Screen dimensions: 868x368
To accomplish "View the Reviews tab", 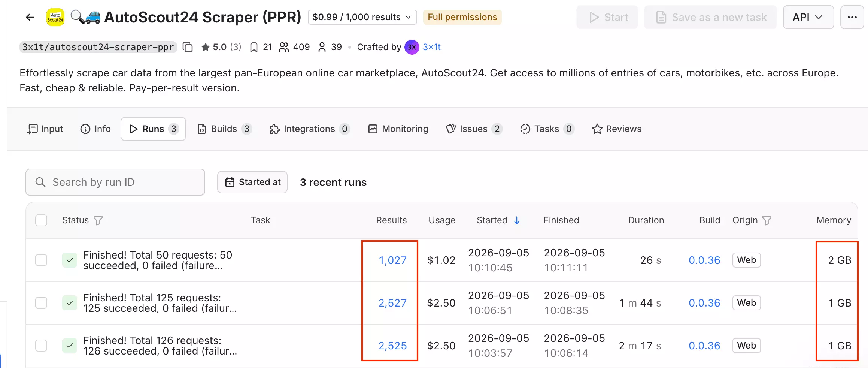I will point(617,129).
